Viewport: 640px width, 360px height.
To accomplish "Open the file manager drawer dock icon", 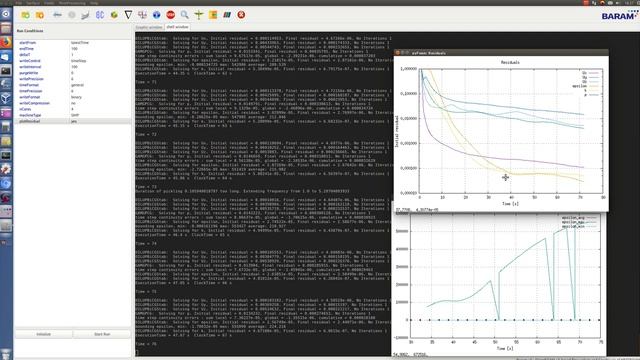I will [x=6, y=28].
